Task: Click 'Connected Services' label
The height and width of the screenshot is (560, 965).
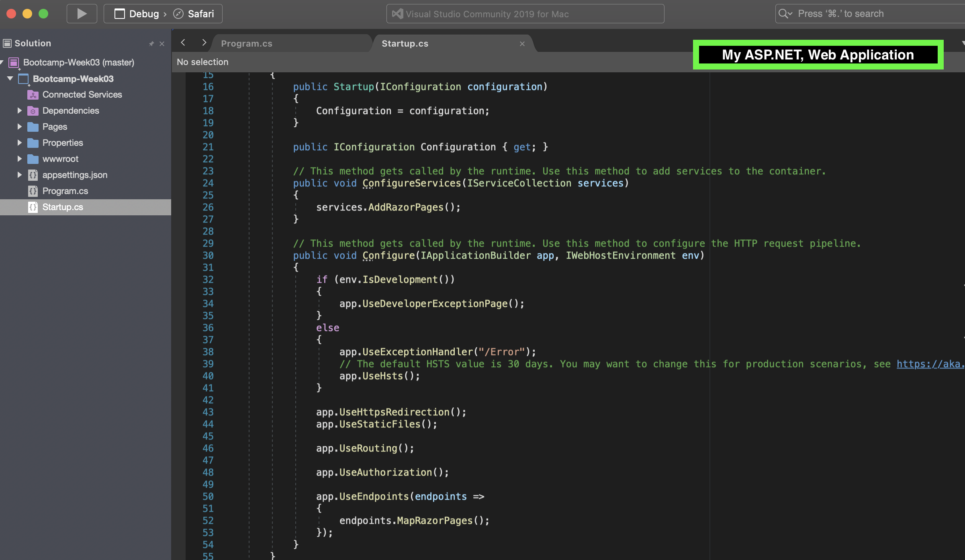Action: coord(82,94)
